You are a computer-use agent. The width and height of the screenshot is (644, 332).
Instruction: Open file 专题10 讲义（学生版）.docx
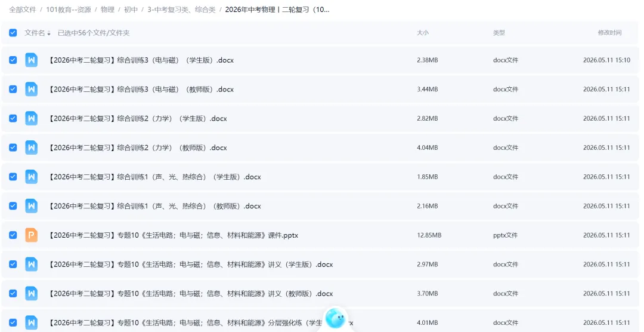click(191, 265)
